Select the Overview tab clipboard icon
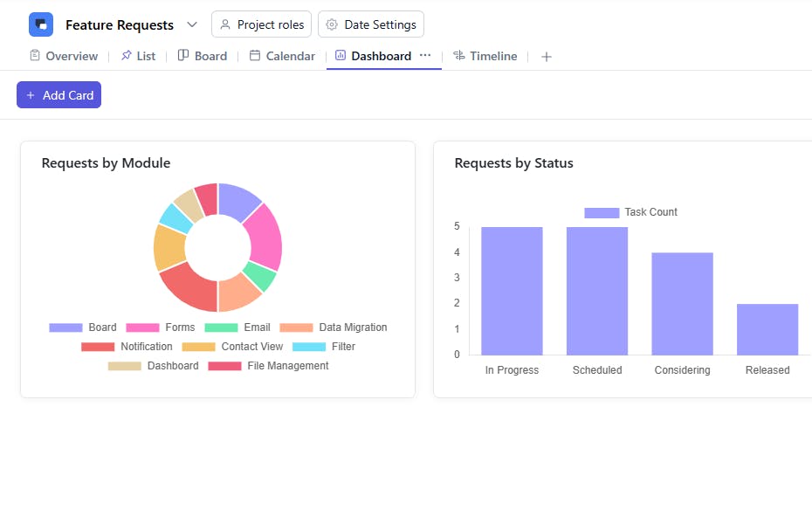This screenshot has width=812, height=524. tap(33, 55)
